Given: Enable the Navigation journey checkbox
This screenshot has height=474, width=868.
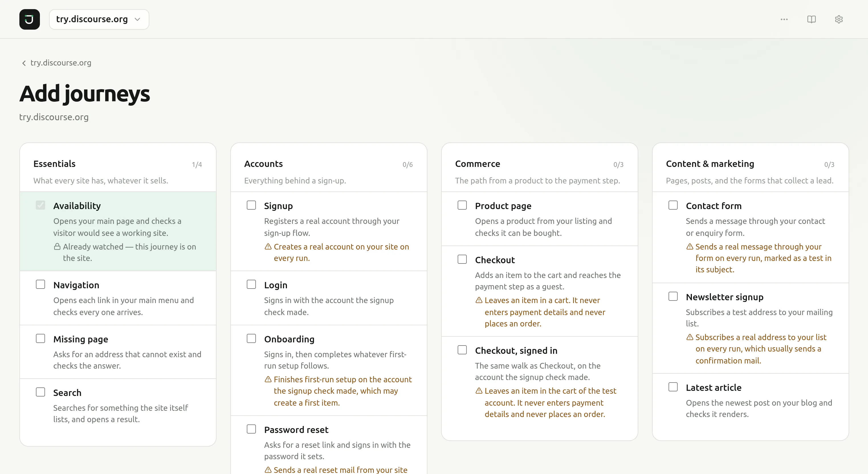Looking at the screenshot, I should pyautogui.click(x=40, y=284).
